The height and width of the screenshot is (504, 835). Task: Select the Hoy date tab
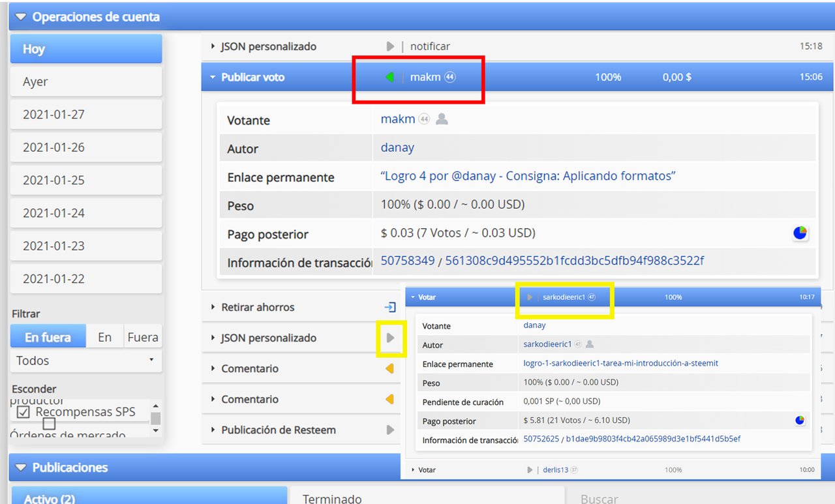[86, 49]
